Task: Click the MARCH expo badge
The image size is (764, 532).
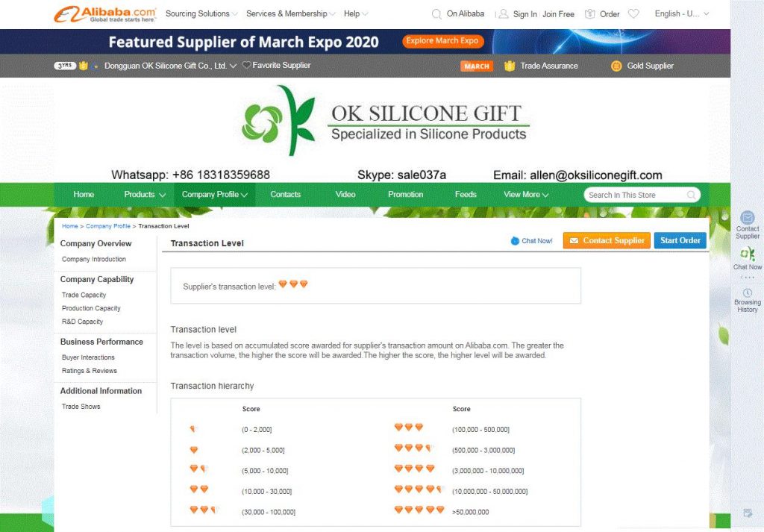Action: pyautogui.click(x=477, y=66)
